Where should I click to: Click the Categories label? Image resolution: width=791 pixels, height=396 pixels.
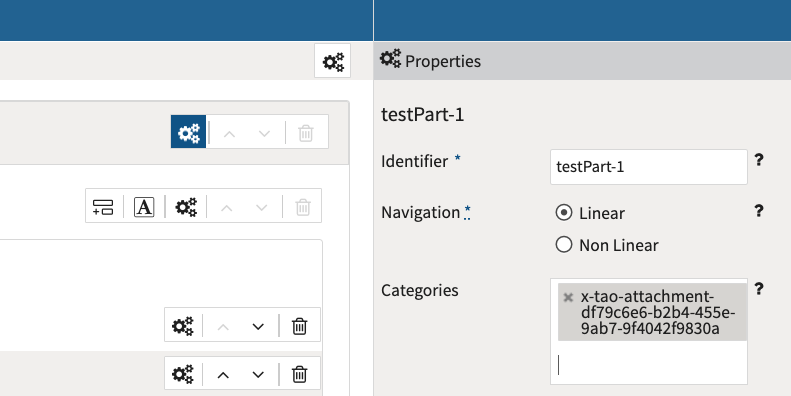click(x=420, y=291)
